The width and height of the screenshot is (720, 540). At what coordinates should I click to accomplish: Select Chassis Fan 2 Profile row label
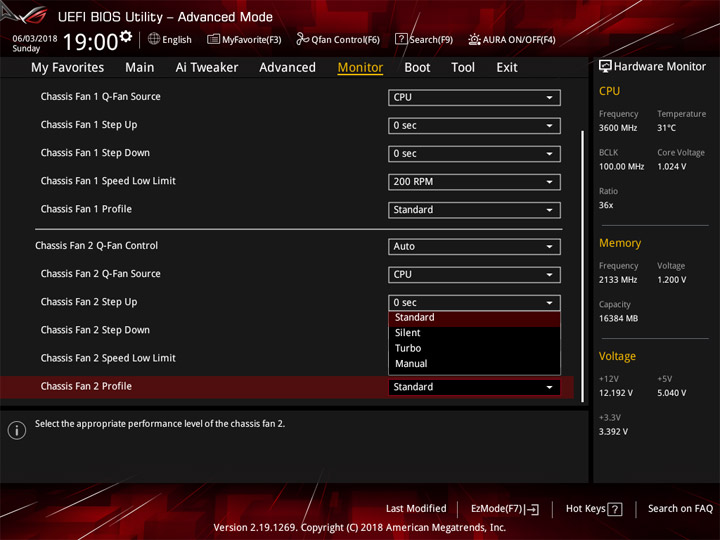(86, 386)
